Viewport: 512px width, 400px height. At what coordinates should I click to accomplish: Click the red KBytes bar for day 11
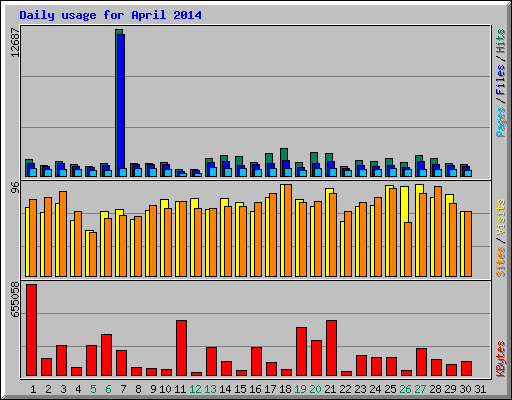[181, 348]
